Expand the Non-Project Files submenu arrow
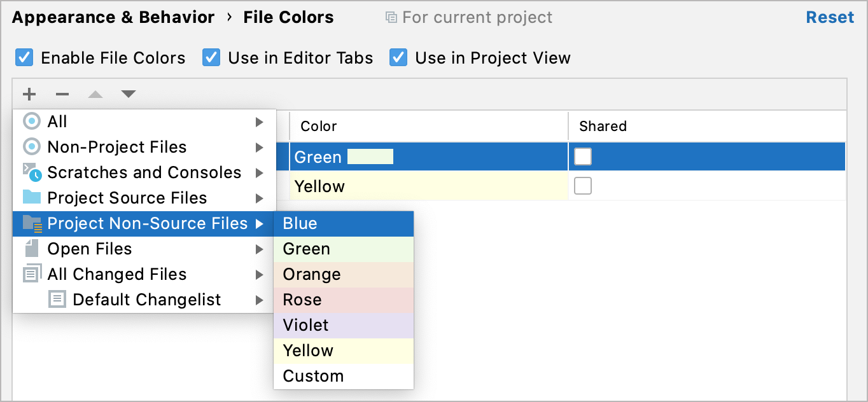The width and height of the screenshot is (868, 402). (260, 147)
